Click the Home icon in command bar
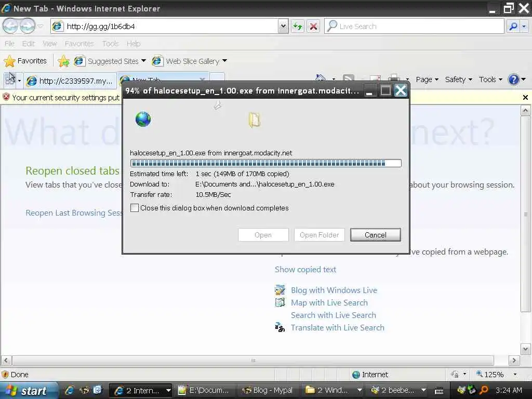532x399 pixels. 320,79
